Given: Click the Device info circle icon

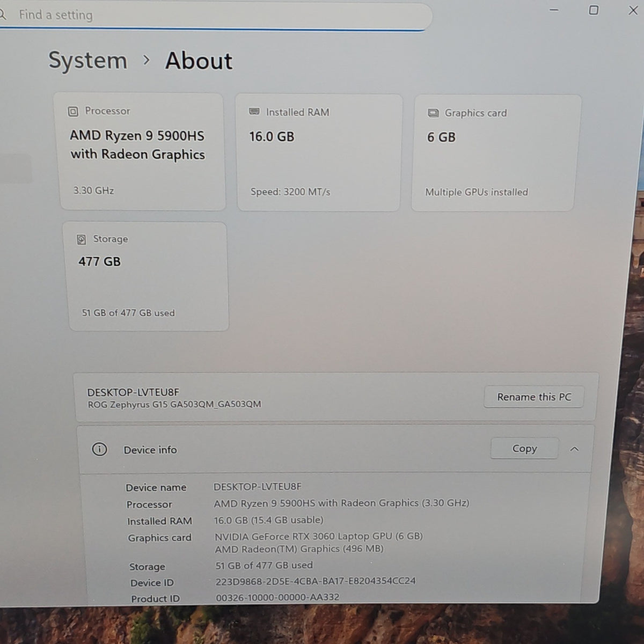Looking at the screenshot, I should (99, 449).
